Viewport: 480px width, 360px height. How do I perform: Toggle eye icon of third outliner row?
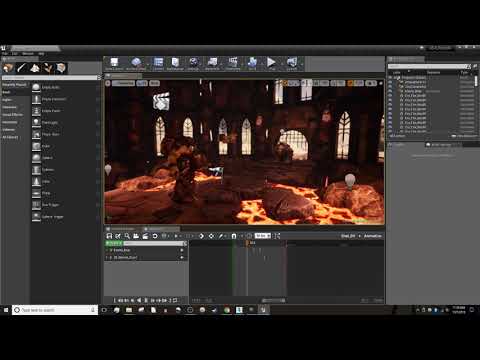(x=390, y=86)
